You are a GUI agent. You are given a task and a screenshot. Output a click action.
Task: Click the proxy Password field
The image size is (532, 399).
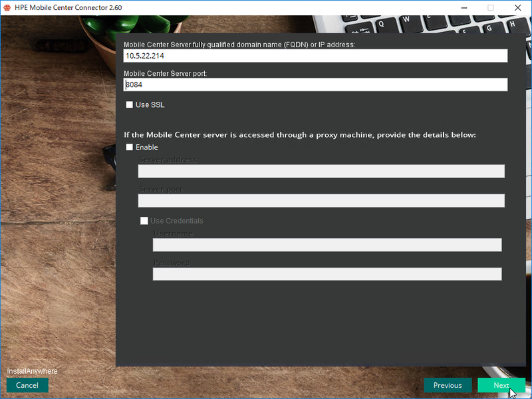(327, 274)
